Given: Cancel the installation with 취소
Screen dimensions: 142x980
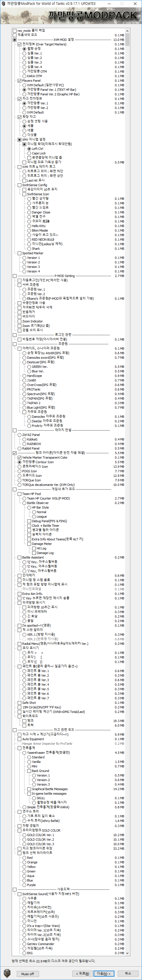Looking at the screenshot, I should (128, 973).
